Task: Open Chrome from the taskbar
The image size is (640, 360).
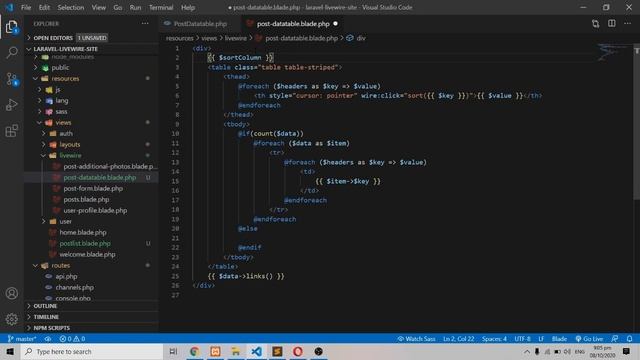Action: [x=194, y=351]
